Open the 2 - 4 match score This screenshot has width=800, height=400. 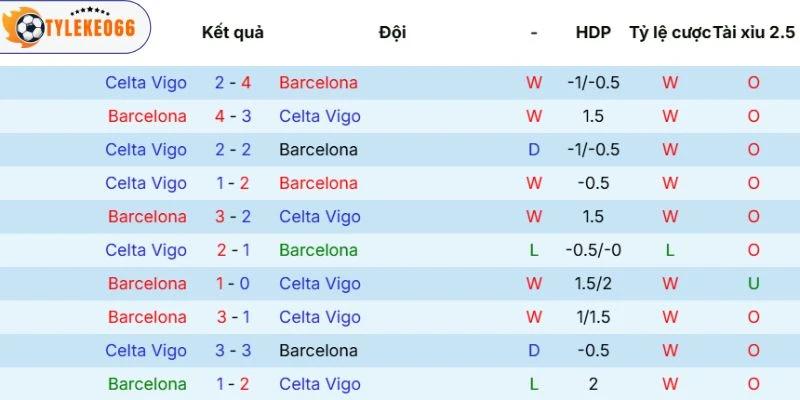point(233,83)
